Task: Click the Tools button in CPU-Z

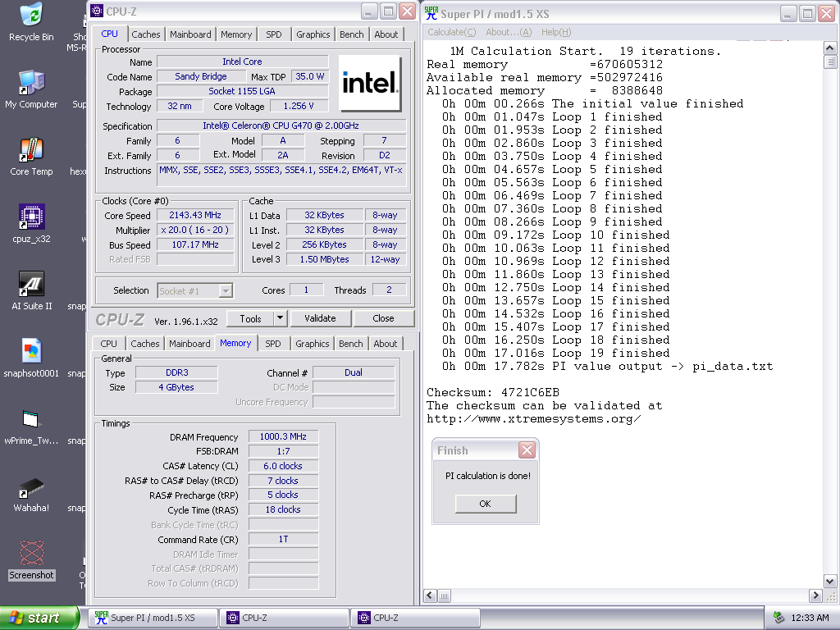Action: 251,318
